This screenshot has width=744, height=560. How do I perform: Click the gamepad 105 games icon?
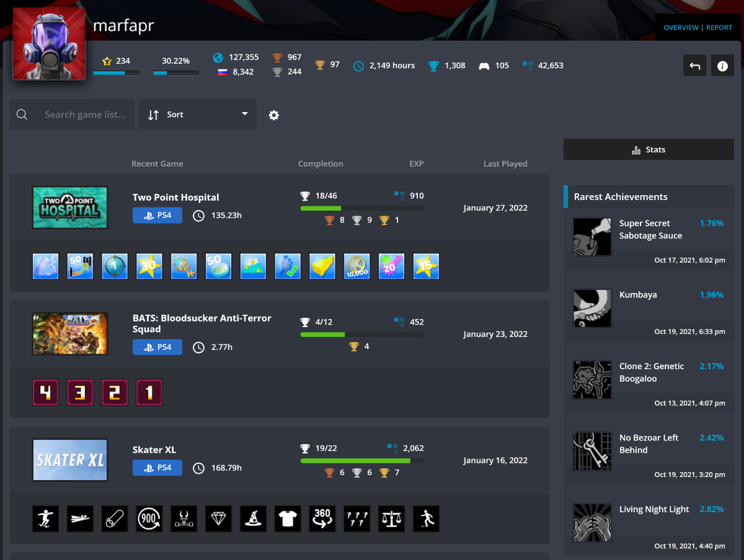pyautogui.click(x=484, y=66)
